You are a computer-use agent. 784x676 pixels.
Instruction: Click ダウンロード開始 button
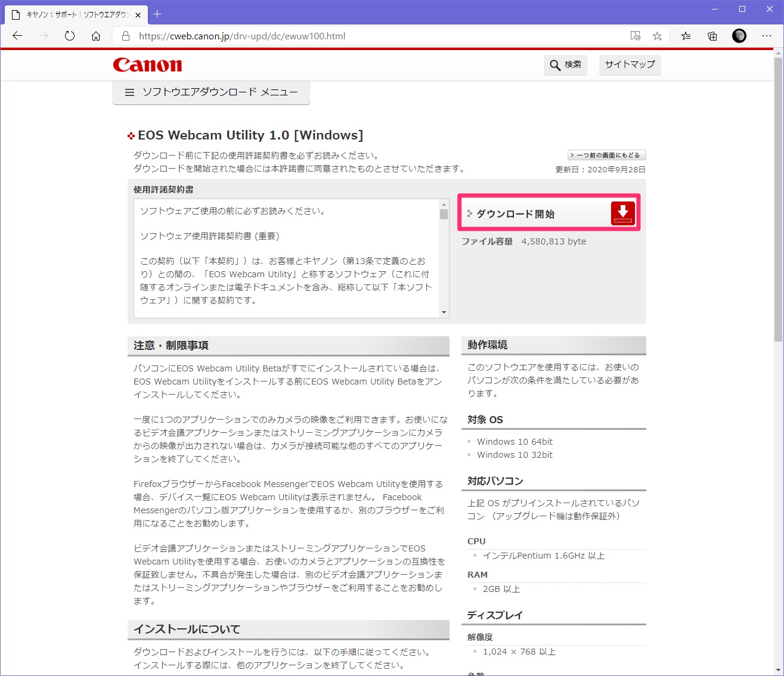[x=549, y=212]
